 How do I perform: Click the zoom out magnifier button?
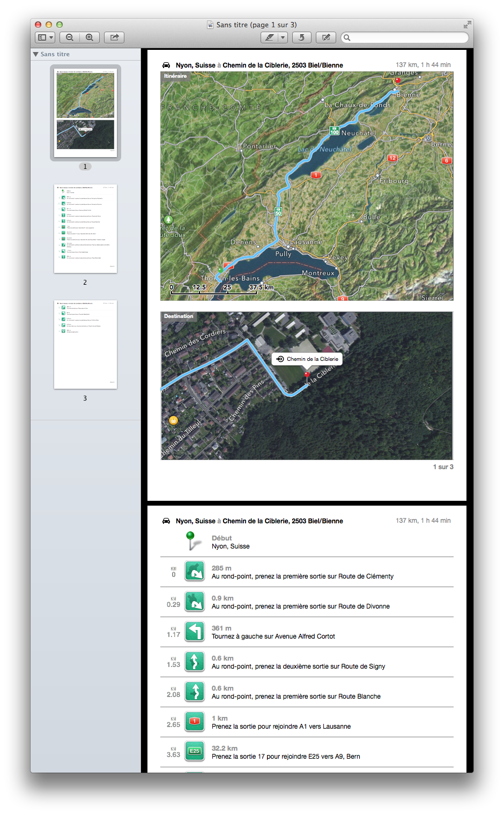[70, 38]
